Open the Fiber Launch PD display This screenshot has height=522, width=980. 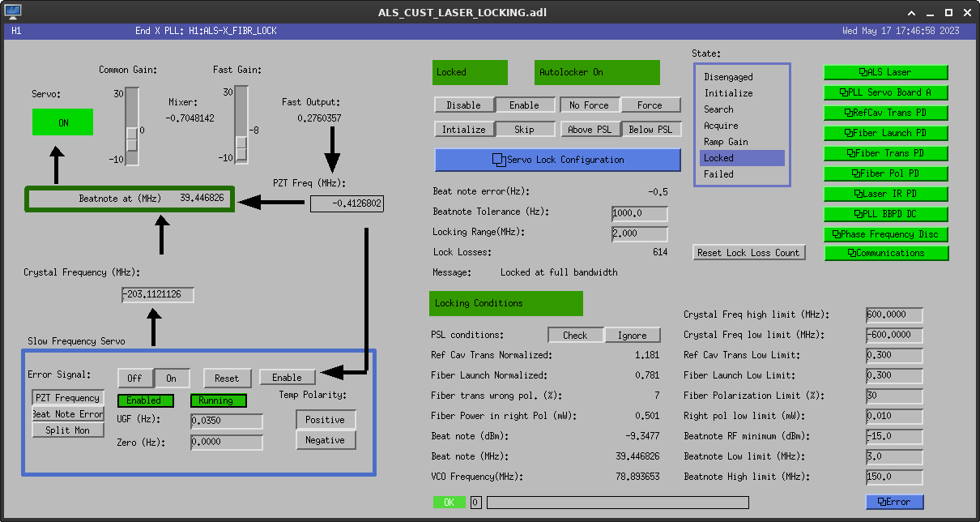coord(886,133)
